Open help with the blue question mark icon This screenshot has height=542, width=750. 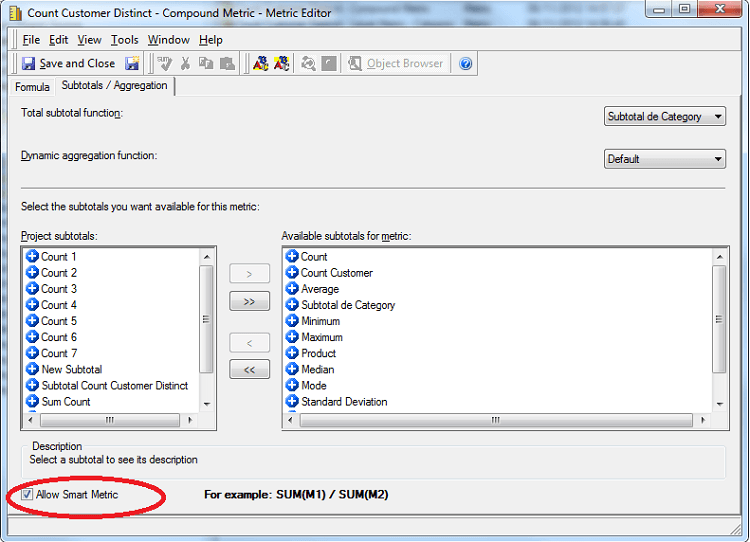coord(465,63)
